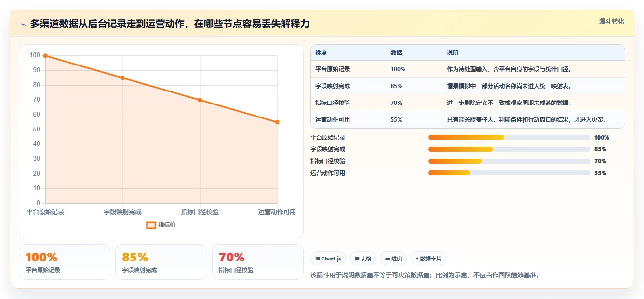Click the 字段映射完成 progress bar
644x299 pixels.
coord(509,149)
